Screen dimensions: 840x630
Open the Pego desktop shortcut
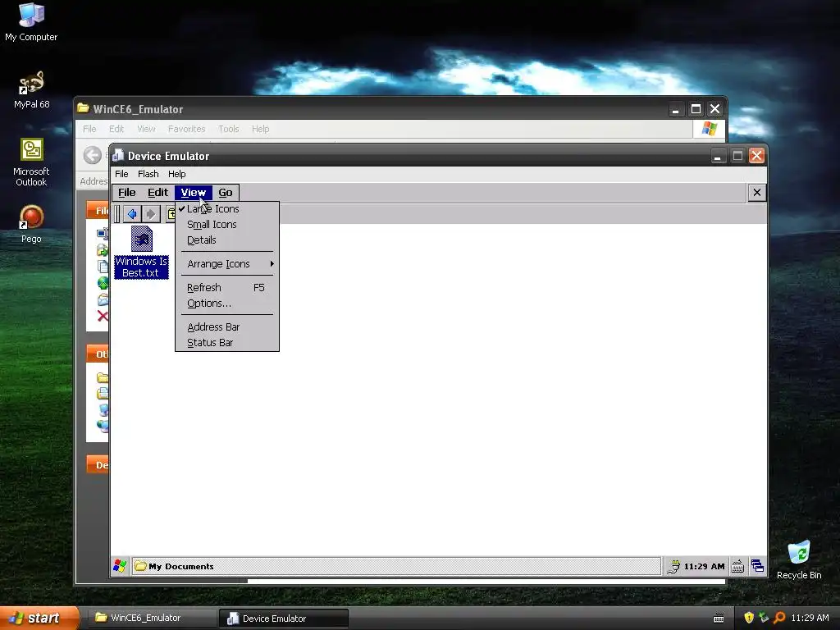[x=31, y=224]
